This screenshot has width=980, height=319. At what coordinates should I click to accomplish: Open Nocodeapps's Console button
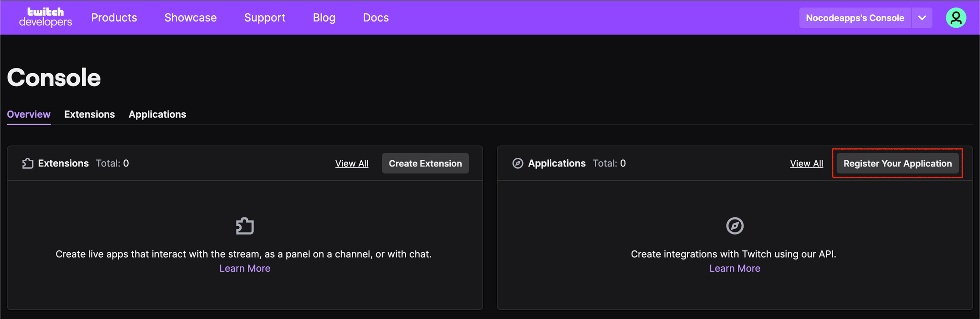855,18
